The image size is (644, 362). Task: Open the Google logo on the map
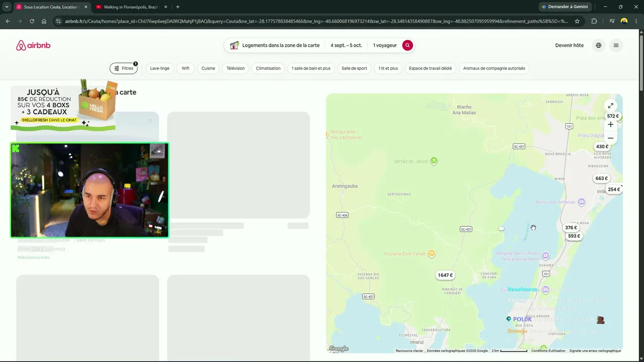coord(339,348)
